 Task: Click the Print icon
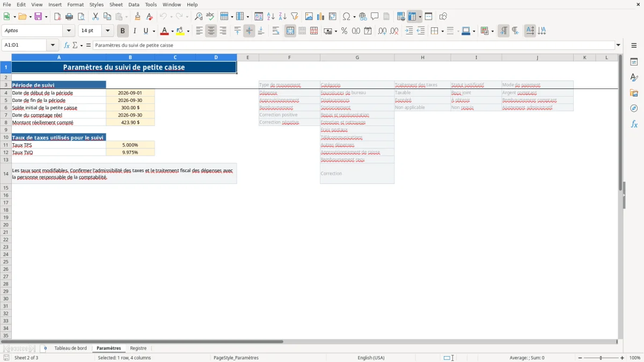coord(69,17)
